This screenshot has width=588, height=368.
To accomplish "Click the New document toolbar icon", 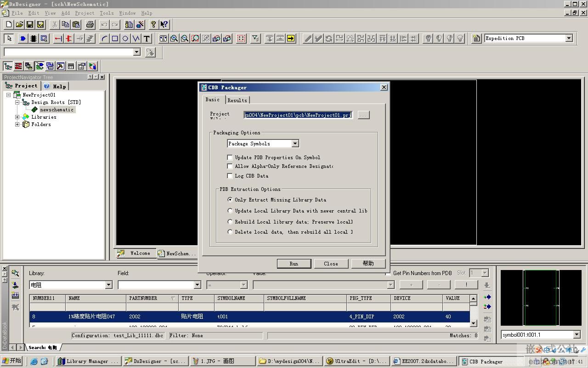I will pyautogui.click(x=9, y=24).
